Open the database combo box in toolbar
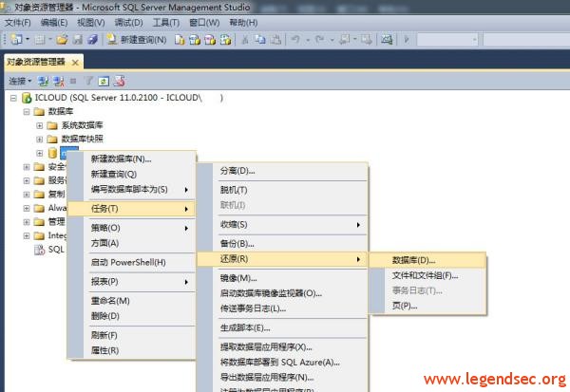Screen dimensions: 570x392 pyautogui.click(x=447, y=40)
